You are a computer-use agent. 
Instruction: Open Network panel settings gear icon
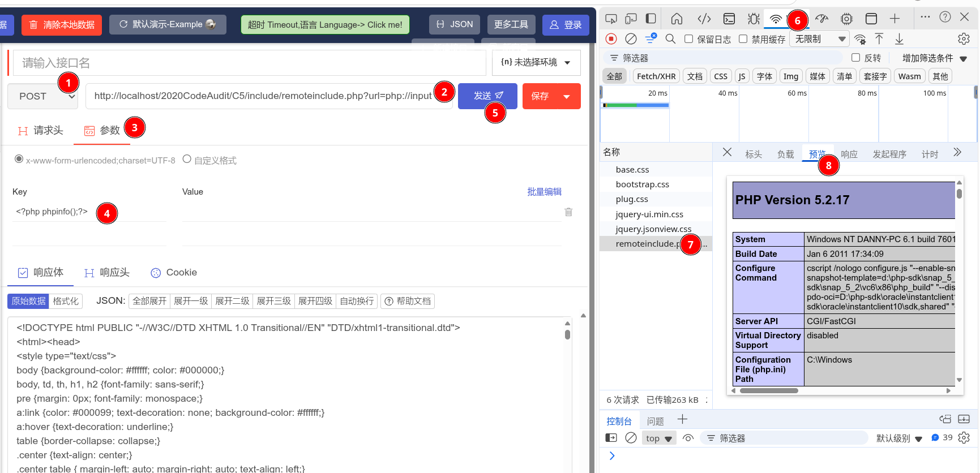tap(964, 39)
